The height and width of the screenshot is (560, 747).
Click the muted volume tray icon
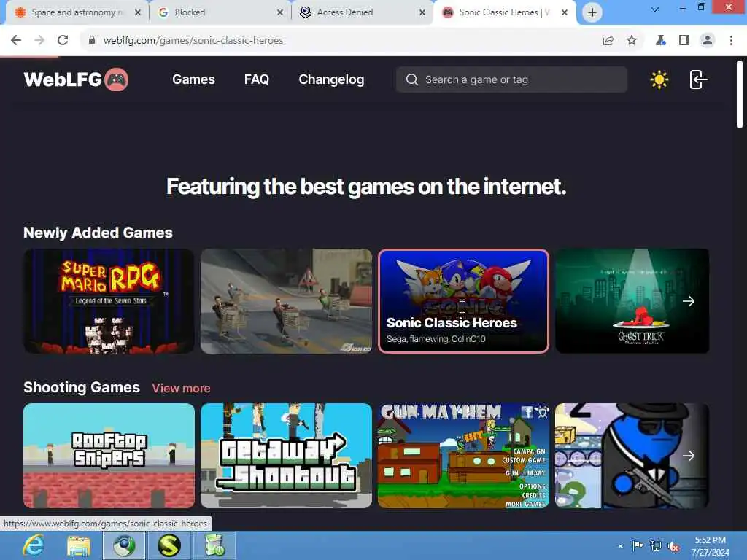[673, 546]
